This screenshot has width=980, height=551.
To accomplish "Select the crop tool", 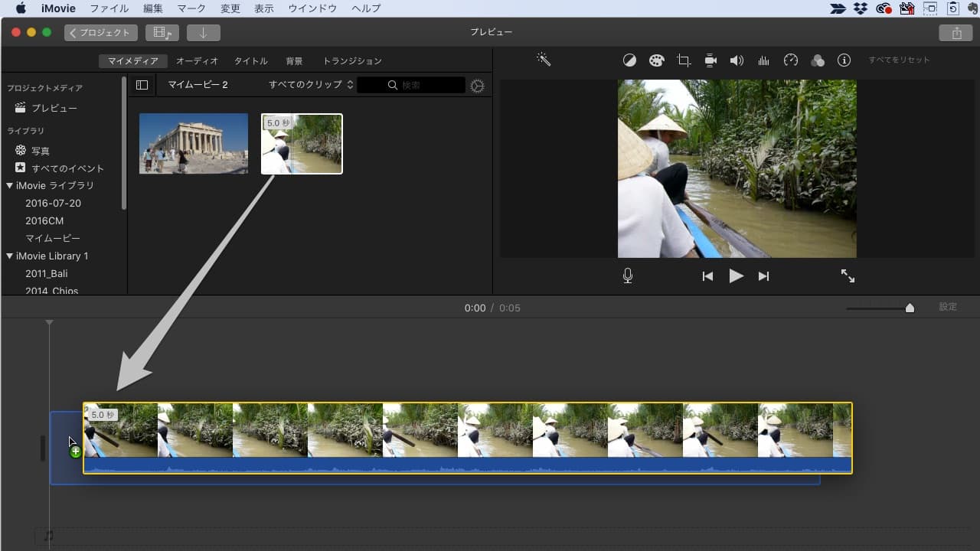I will [x=684, y=60].
